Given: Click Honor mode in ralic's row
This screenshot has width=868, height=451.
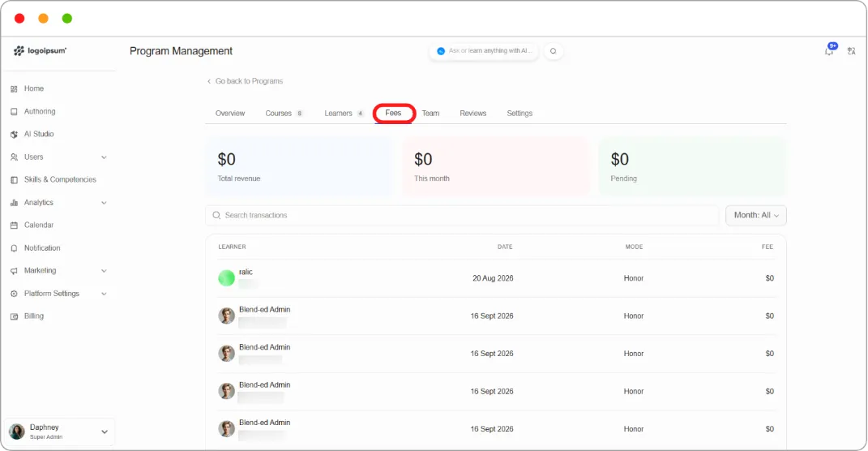Looking at the screenshot, I should (633, 278).
